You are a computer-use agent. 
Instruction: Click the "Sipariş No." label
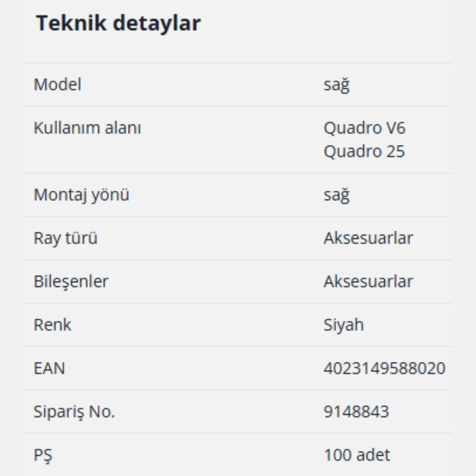click(74, 412)
